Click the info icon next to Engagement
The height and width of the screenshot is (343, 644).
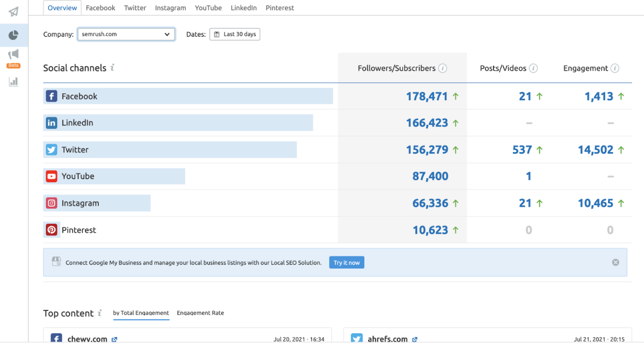[x=615, y=68]
